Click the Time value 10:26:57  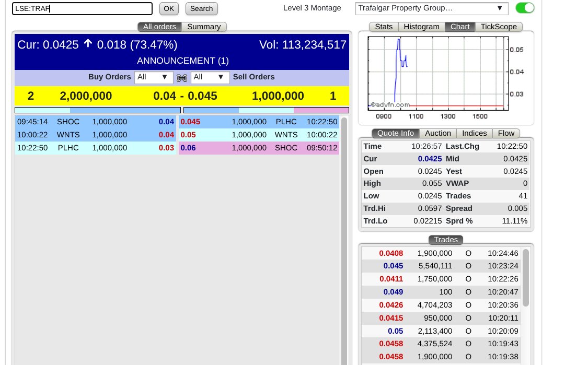426,146
